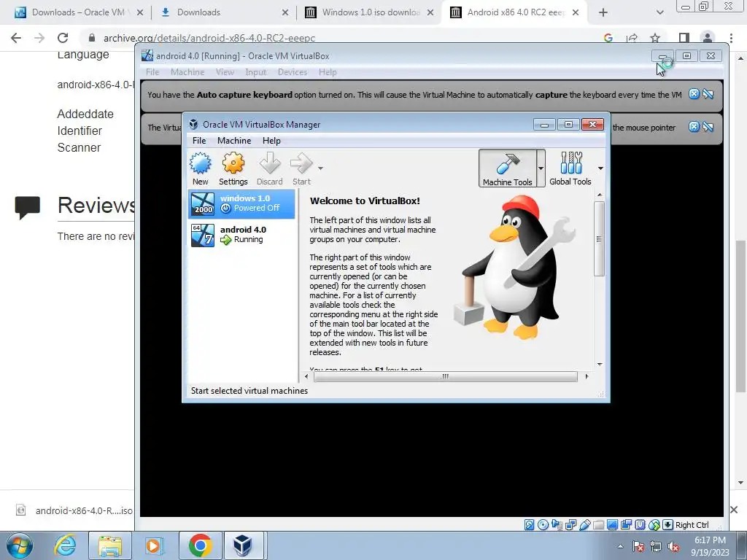Bookmark this page with star icon

coord(655,38)
